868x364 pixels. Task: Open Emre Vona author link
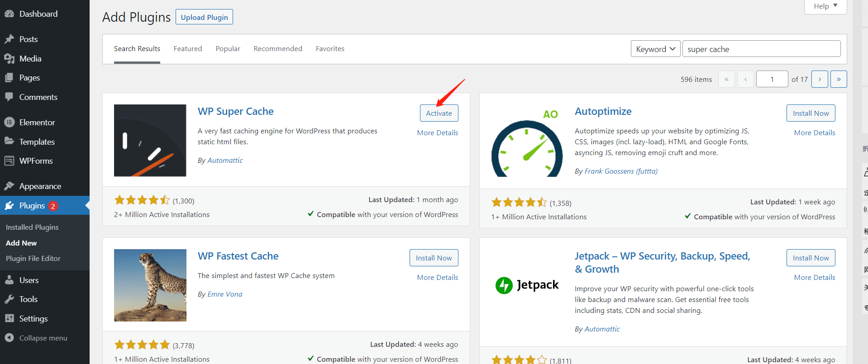(225, 294)
